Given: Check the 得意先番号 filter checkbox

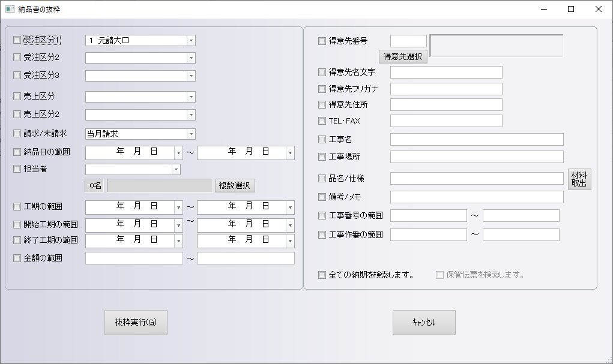Looking at the screenshot, I should 322,41.
